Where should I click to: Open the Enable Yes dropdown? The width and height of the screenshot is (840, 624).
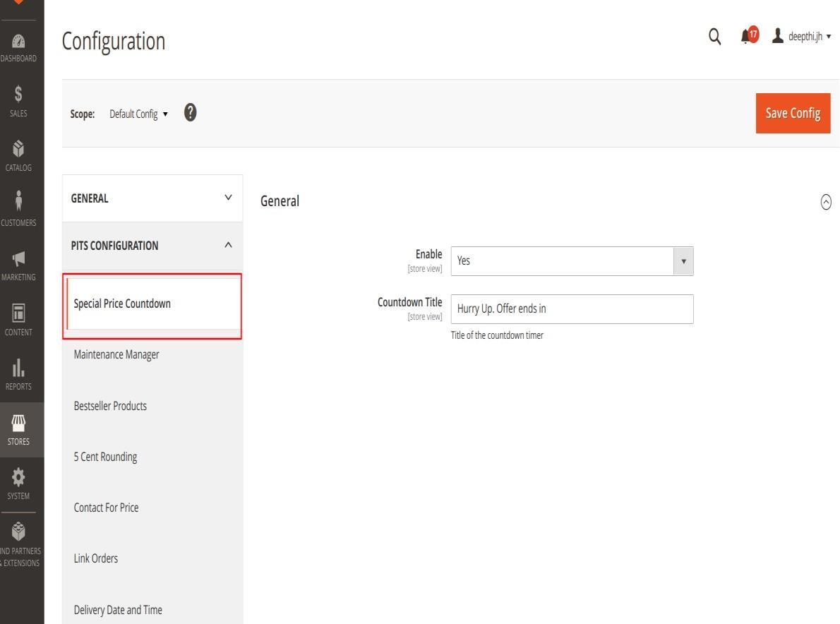pyautogui.click(x=572, y=261)
